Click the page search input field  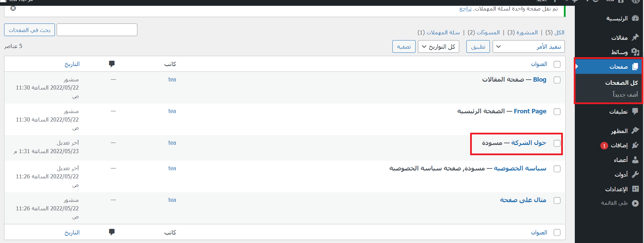coord(97,30)
